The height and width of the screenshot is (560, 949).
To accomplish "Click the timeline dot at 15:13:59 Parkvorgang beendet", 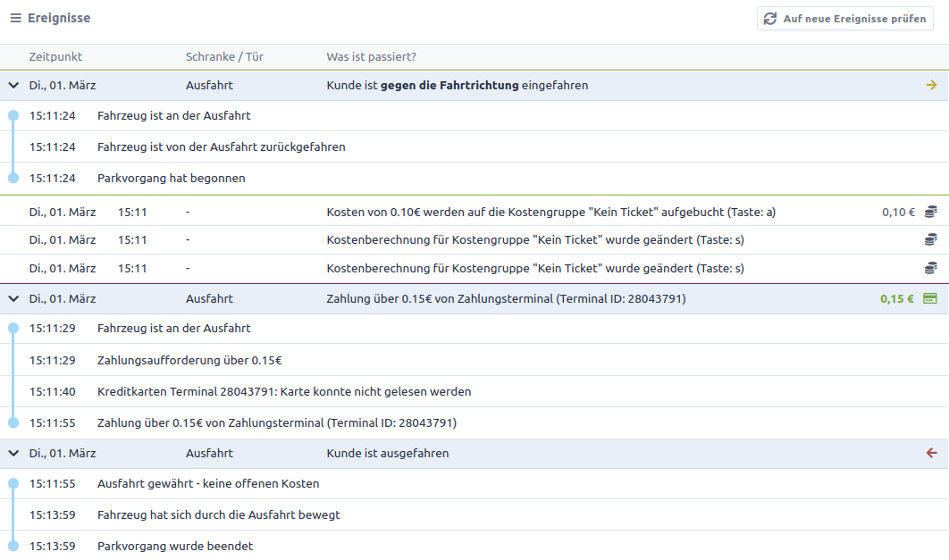I will tap(13, 546).
